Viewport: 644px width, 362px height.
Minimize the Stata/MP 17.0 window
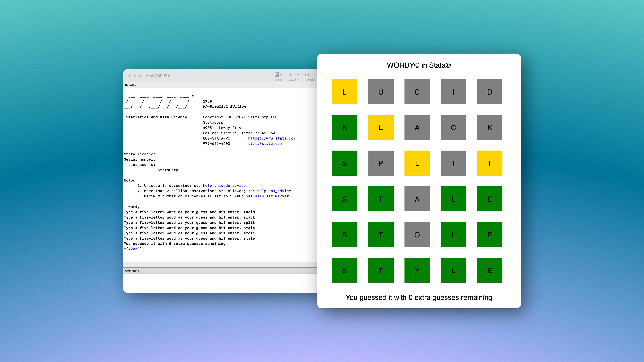[x=134, y=76]
